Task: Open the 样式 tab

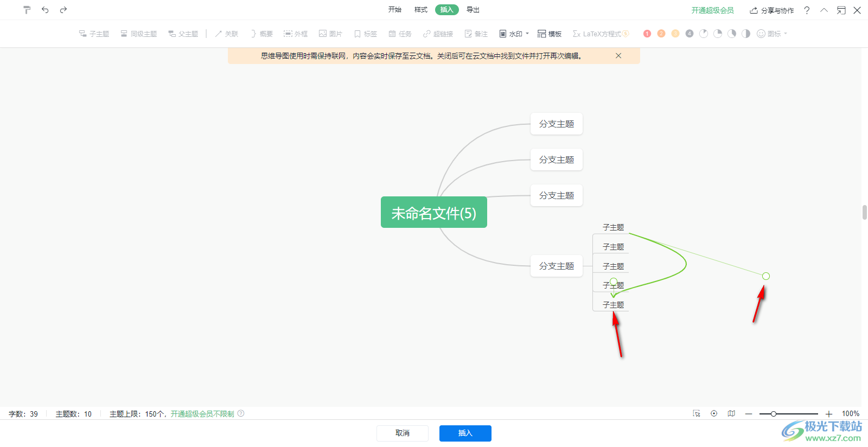Action: pos(421,10)
